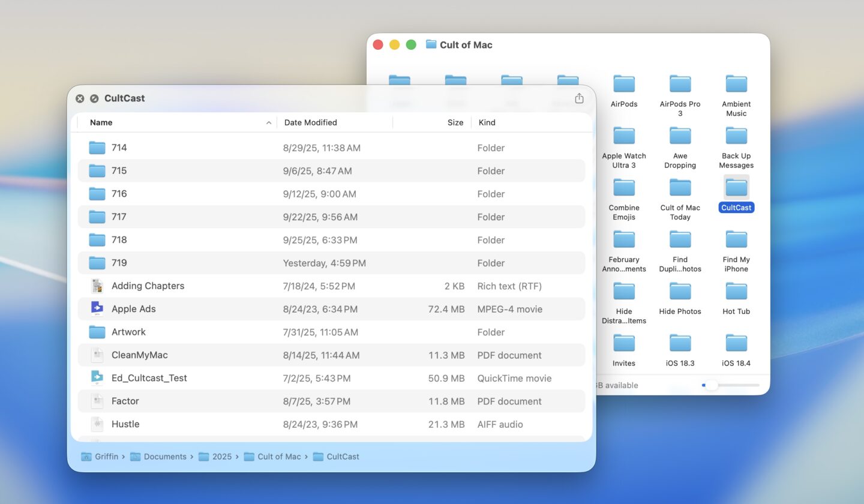The height and width of the screenshot is (504, 864).
Task: Click Documents in the path bar
Action: (x=165, y=457)
